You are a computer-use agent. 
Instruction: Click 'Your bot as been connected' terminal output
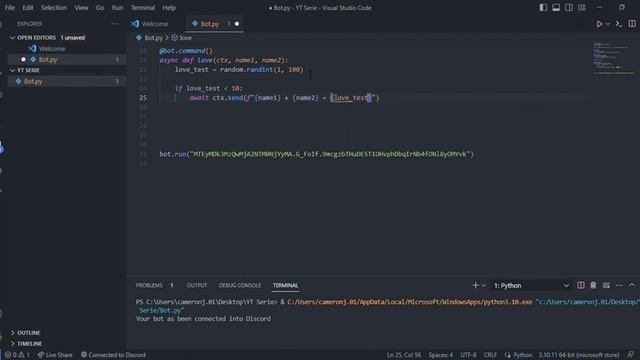[203, 319]
